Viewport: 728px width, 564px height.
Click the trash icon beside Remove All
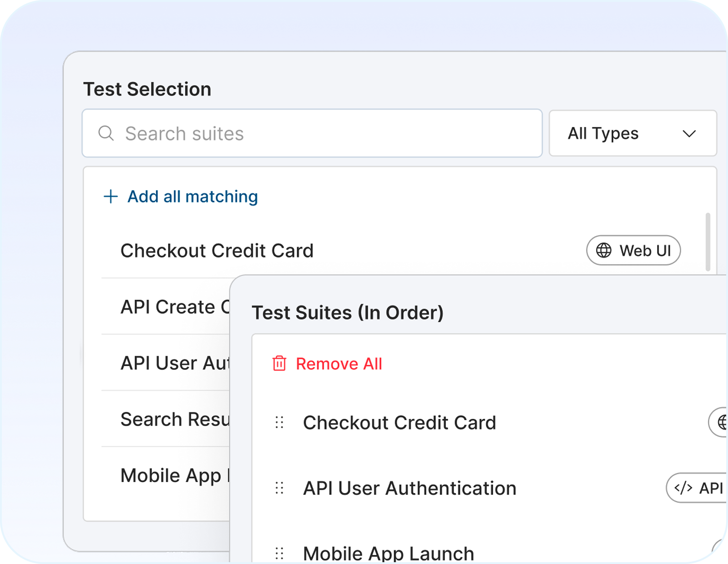(279, 363)
